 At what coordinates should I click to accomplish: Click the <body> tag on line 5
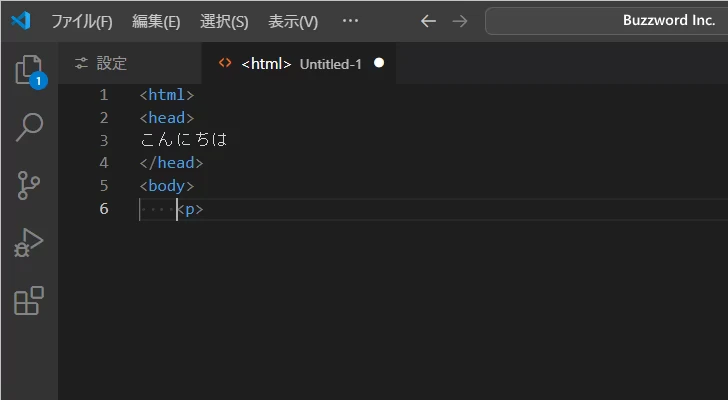[167, 186]
